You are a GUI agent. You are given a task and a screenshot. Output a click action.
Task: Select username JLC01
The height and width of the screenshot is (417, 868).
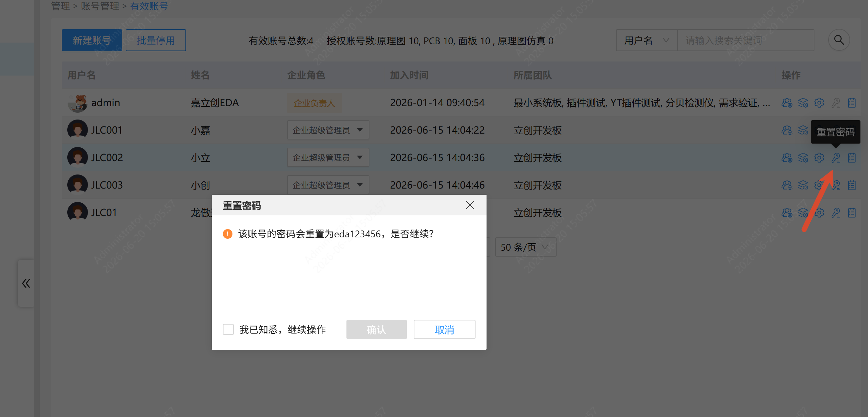[104, 213]
